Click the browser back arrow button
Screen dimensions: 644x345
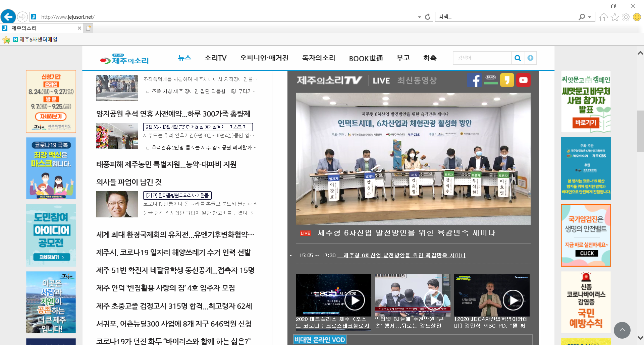(x=8, y=17)
